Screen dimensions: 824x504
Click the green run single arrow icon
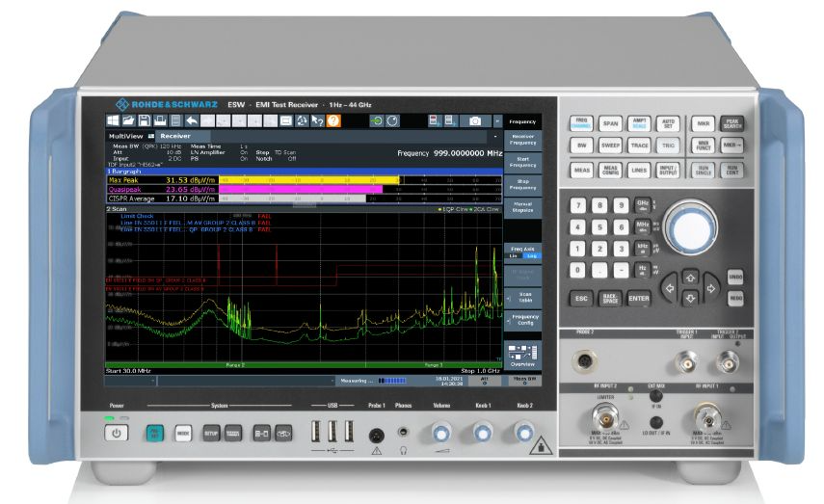(376, 120)
